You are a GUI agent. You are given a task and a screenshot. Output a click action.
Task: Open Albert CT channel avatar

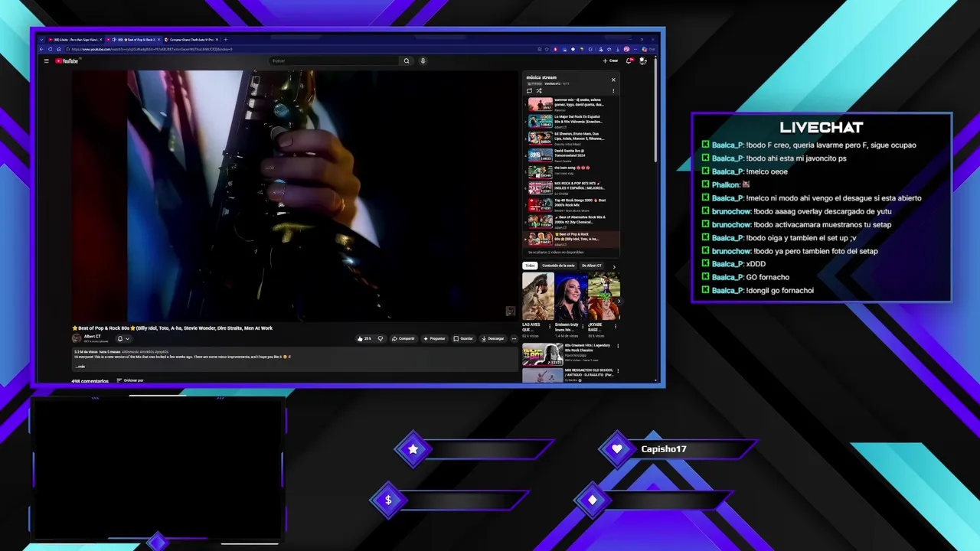[77, 338]
